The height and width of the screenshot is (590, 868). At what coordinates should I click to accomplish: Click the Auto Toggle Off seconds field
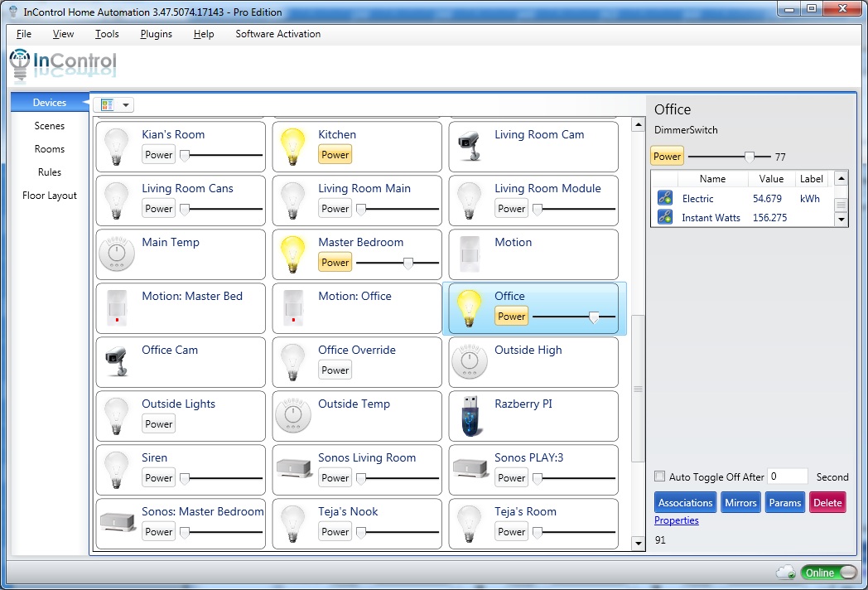[x=786, y=476]
